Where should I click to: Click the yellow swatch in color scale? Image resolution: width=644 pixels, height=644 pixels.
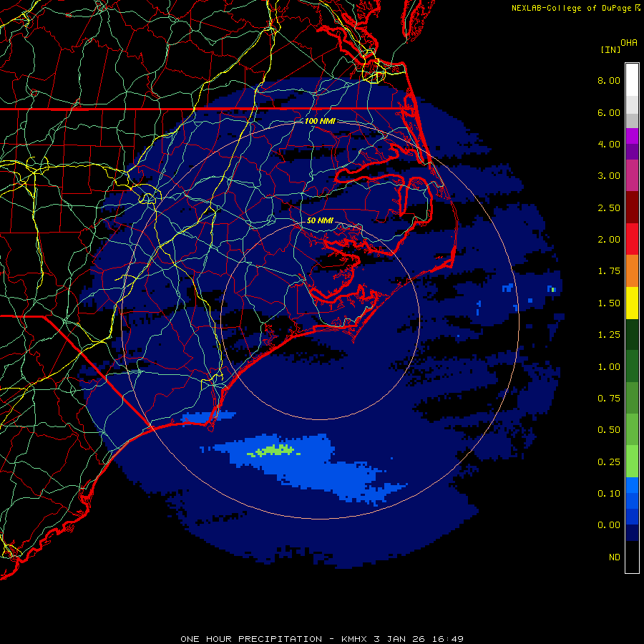[x=632, y=303]
